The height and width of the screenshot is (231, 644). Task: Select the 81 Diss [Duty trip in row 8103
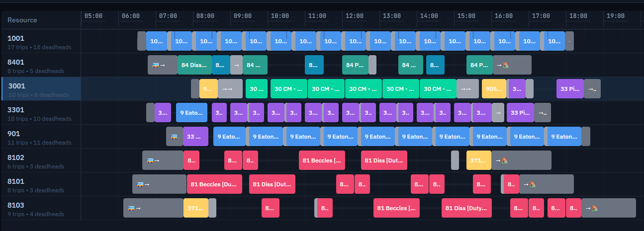pyautogui.click(x=466, y=208)
